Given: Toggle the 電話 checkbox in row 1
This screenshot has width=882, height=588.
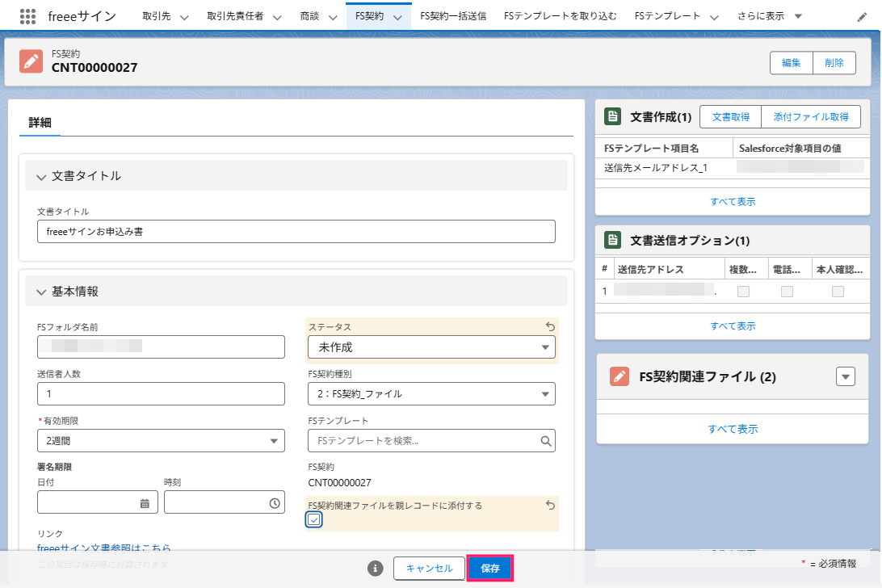Looking at the screenshot, I should pyautogui.click(x=787, y=292).
